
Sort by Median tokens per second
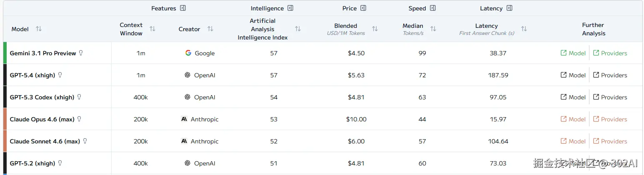[x=433, y=29]
